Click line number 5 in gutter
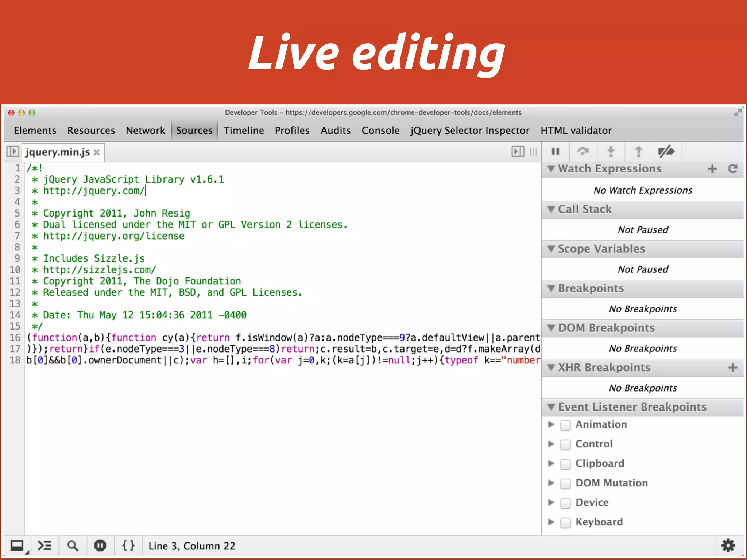 point(17,213)
